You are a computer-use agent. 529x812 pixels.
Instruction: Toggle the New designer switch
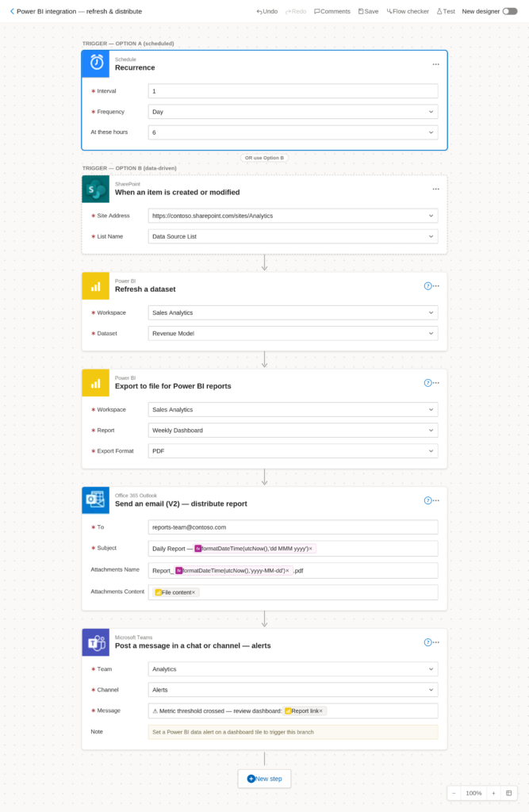click(x=510, y=11)
